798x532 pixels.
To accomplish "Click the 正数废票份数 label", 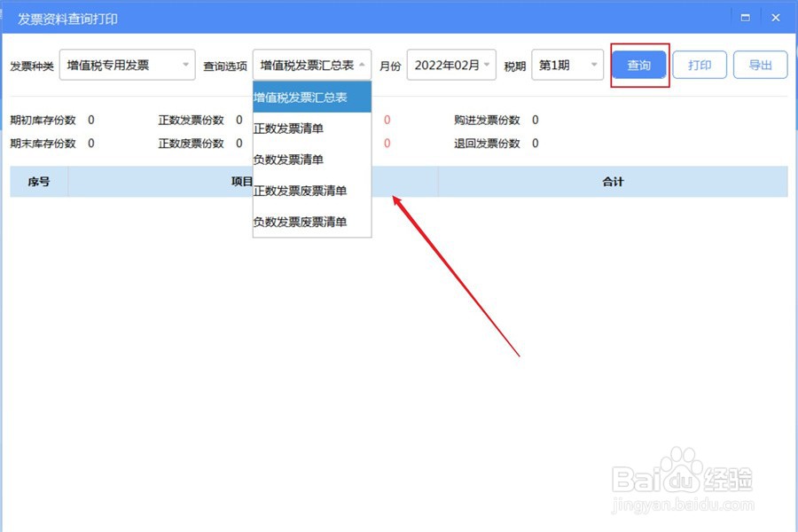I will pos(191,144).
